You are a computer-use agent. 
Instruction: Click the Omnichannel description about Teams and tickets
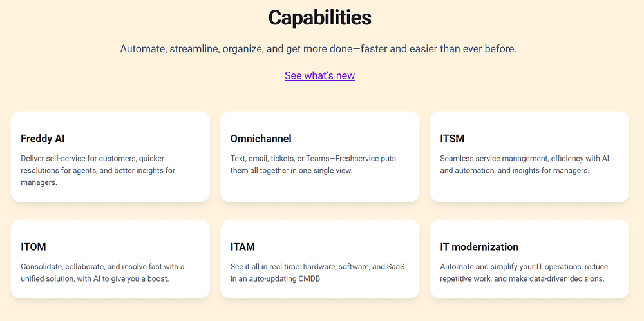pyautogui.click(x=313, y=164)
